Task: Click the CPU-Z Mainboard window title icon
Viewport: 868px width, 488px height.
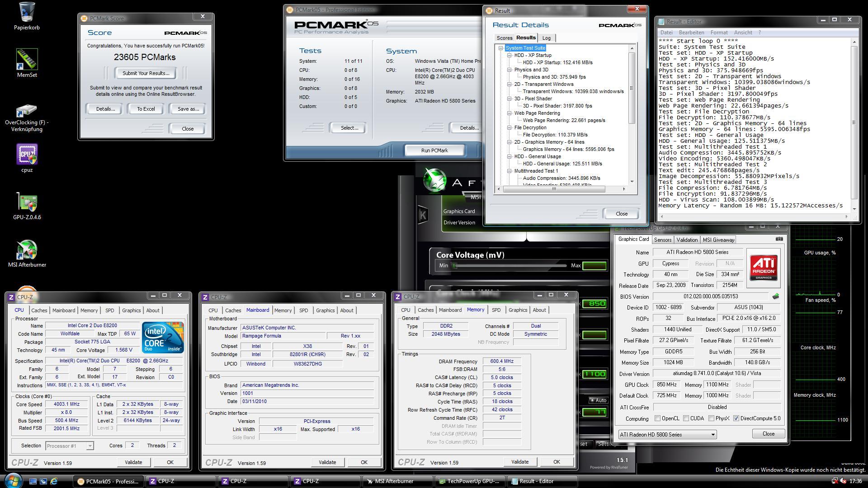Action: pos(205,297)
